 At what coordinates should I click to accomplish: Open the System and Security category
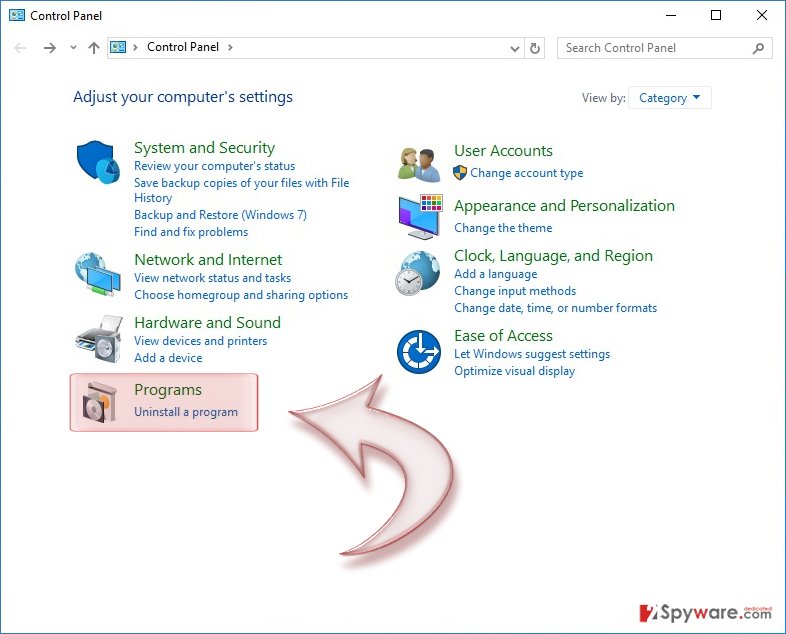[205, 148]
